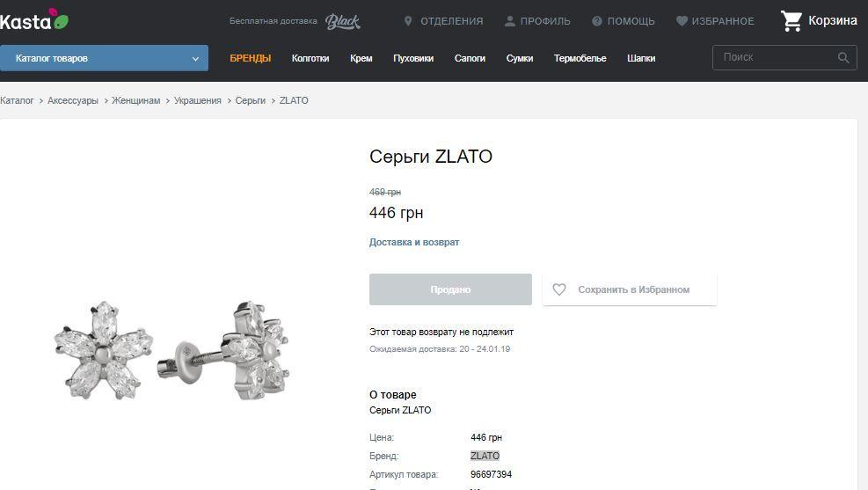868x490 pixels.
Task: Focus the Поиск search field
Action: 774,57
